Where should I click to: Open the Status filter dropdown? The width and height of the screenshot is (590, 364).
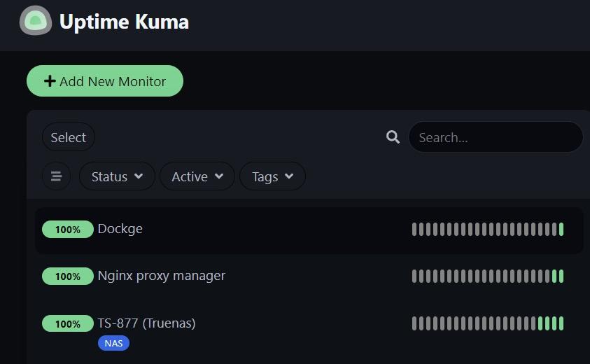(117, 176)
